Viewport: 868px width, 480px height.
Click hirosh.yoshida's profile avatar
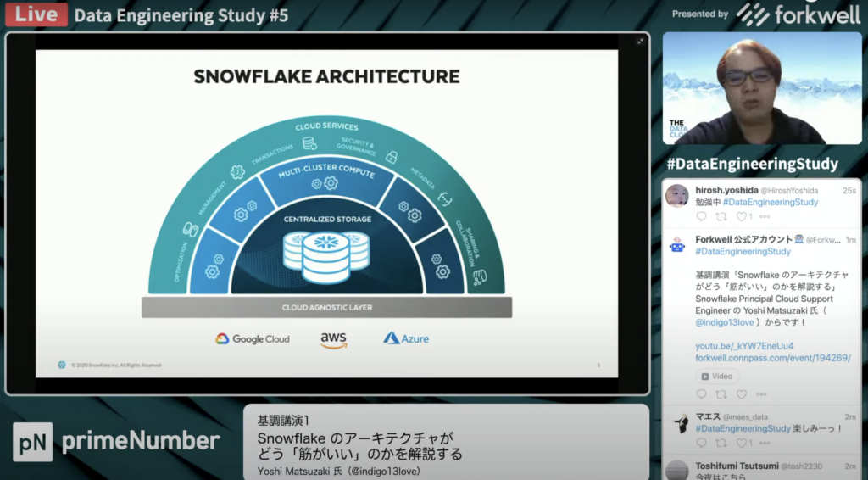pyautogui.click(x=677, y=196)
